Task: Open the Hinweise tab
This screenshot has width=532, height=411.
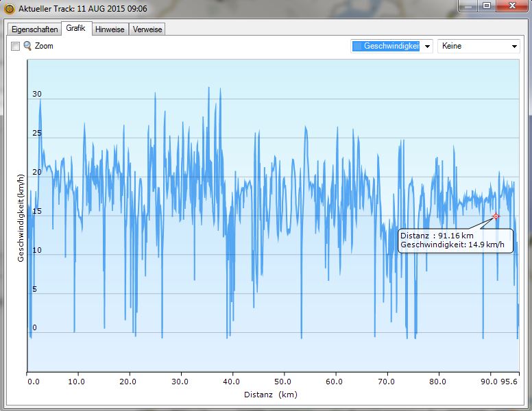Action: (110, 29)
